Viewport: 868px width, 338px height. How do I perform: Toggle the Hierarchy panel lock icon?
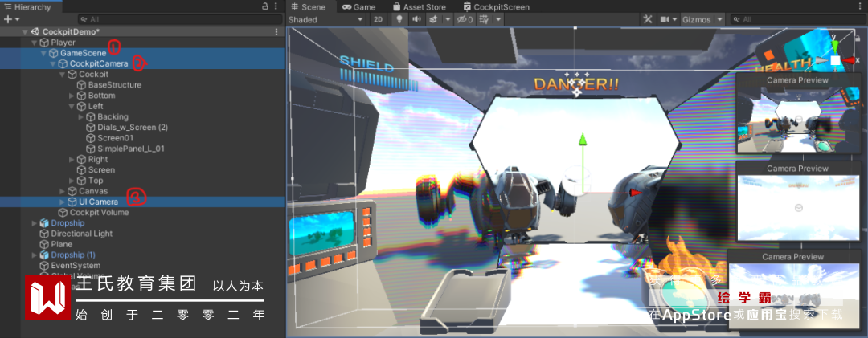point(264,6)
